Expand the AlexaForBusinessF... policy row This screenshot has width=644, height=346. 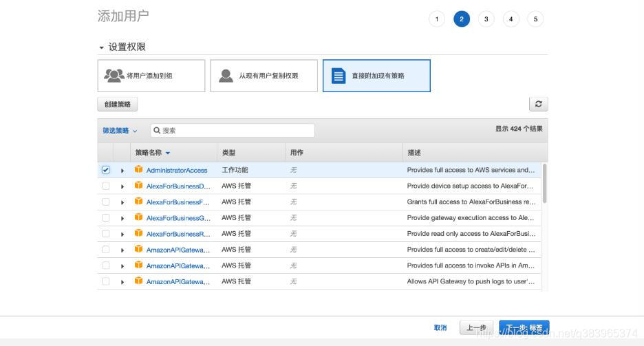[x=122, y=202]
